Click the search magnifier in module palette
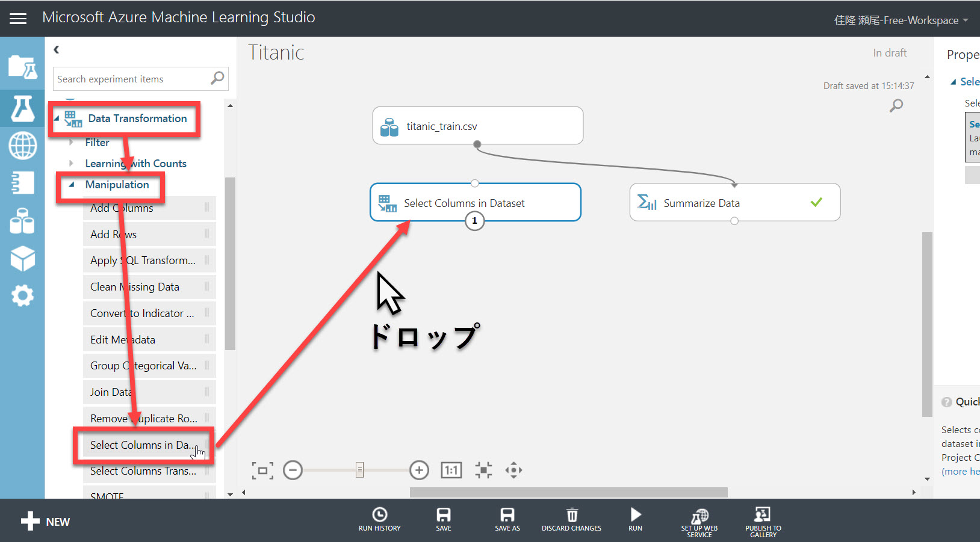The height and width of the screenshot is (542, 980). (217, 78)
